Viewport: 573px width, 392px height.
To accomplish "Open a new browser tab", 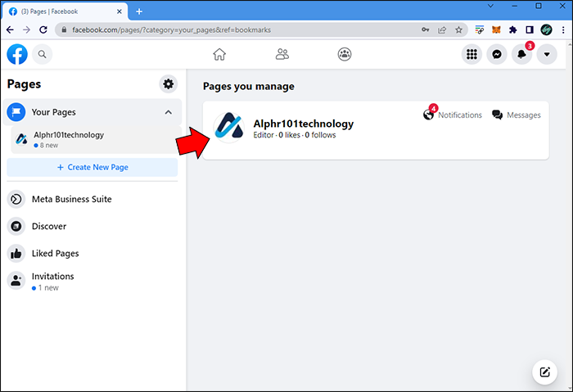I will [x=139, y=11].
